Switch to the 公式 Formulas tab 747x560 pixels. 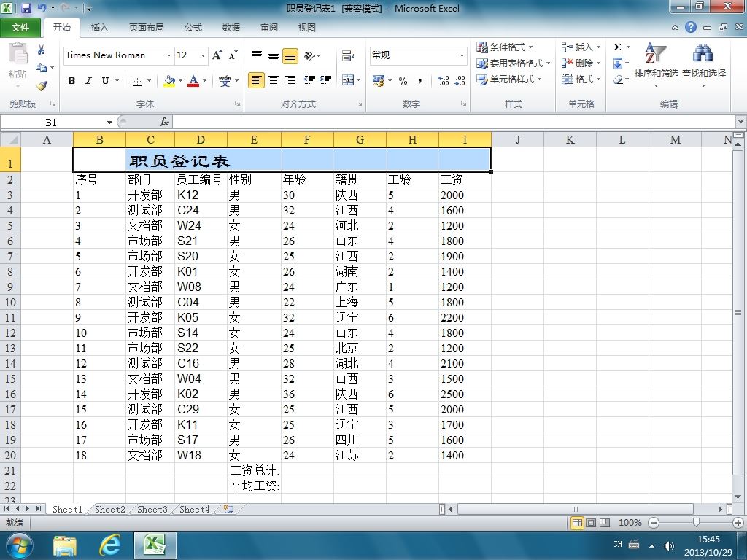coord(193,28)
